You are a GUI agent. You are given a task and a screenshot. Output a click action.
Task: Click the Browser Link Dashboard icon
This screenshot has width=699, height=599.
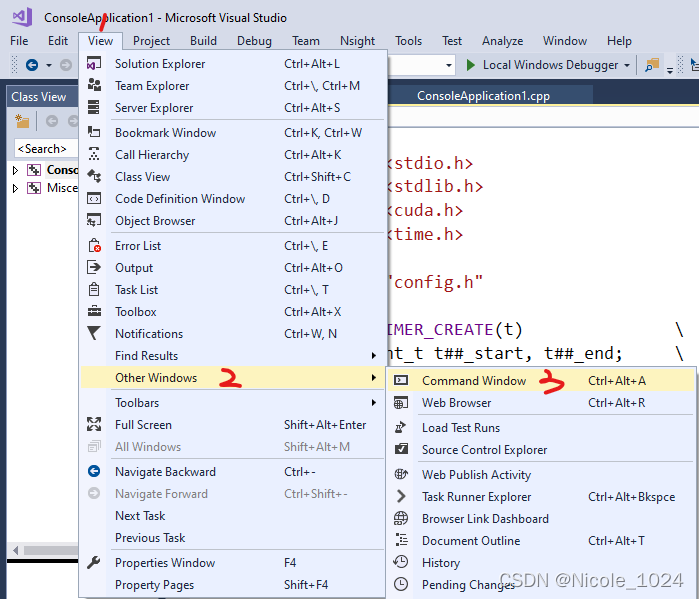pos(401,518)
